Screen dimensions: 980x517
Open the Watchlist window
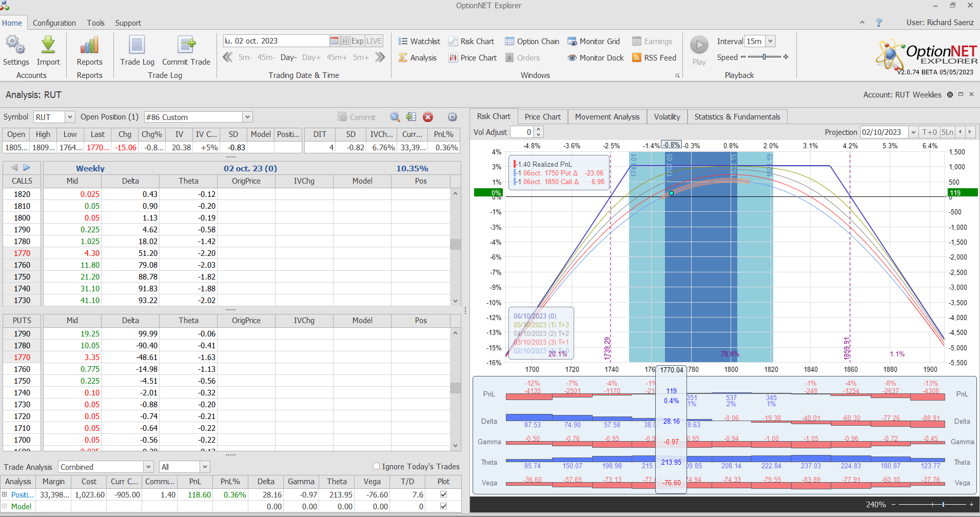[x=419, y=42]
